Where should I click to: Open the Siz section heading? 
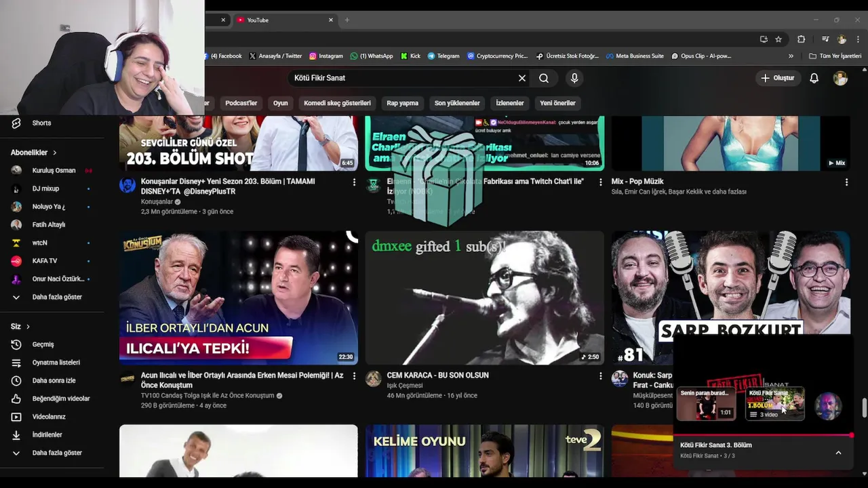pos(20,326)
